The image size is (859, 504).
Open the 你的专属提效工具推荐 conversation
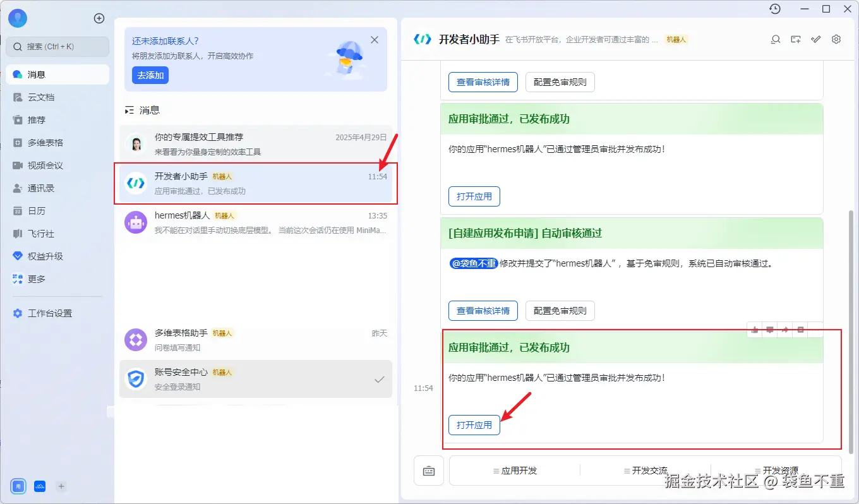[256, 144]
